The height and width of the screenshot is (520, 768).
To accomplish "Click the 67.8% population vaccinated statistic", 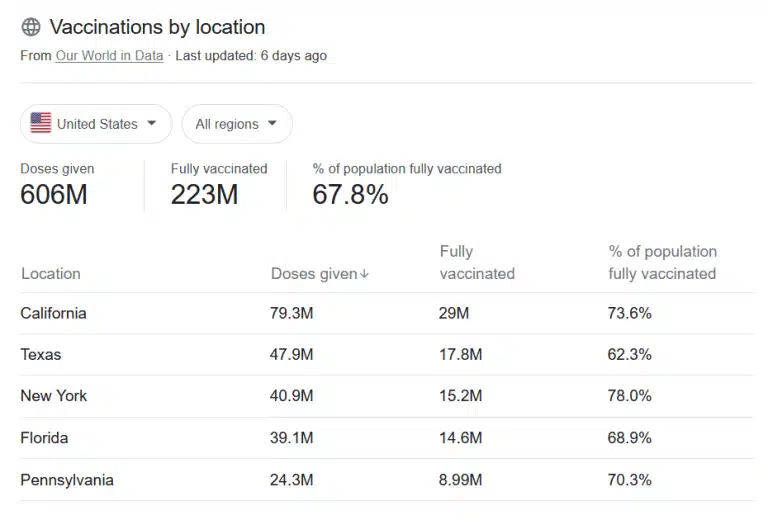I will (x=350, y=194).
